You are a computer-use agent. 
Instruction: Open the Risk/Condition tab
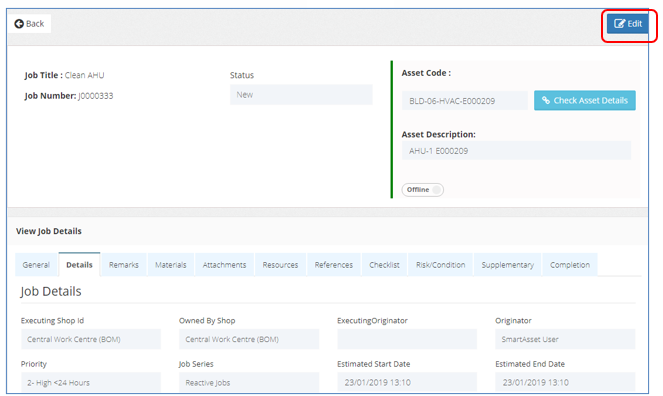pos(440,265)
